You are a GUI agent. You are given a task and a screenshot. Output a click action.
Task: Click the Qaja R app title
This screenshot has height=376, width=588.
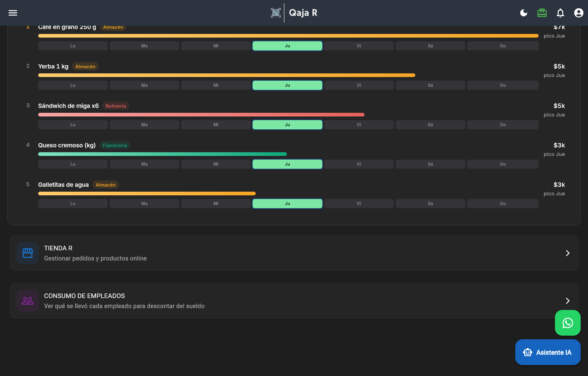(303, 13)
